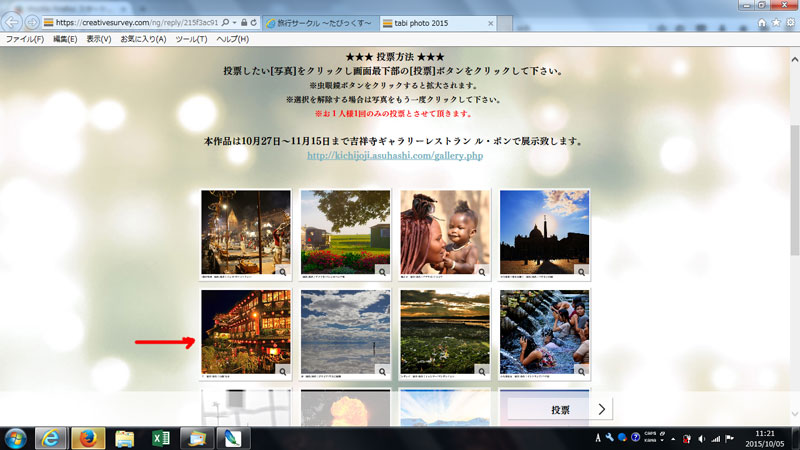Open the browser Tools gear icon
This screenshot has width=800, height=450.
790,22
